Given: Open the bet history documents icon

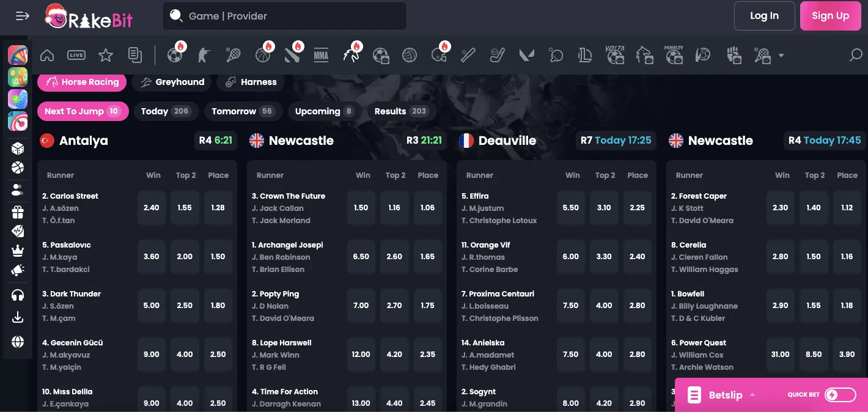Looking at the screenshot, I should [x=135, y=56].
